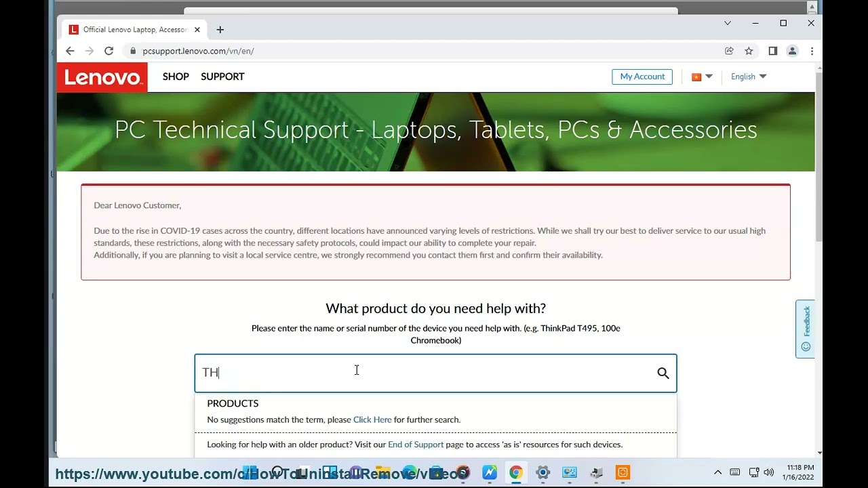Open the orange app icon in taskbar
This screenshot has width=868, height=488.
tap(623, 472)
